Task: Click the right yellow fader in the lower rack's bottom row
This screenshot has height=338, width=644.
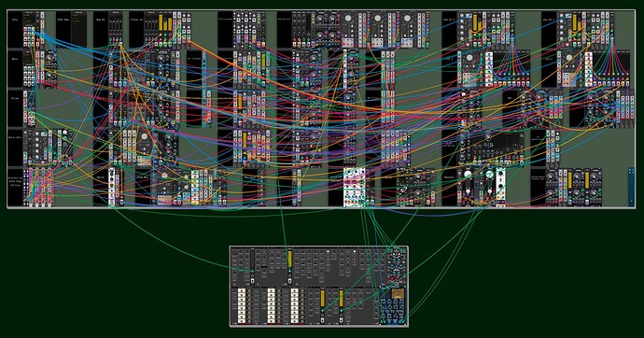Action: point(341,299)
